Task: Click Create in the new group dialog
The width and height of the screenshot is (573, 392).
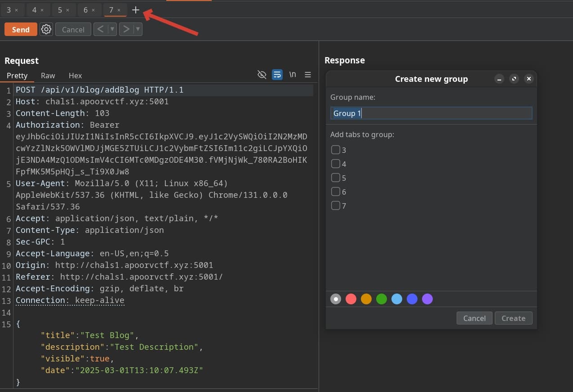Action: [513, 318]
